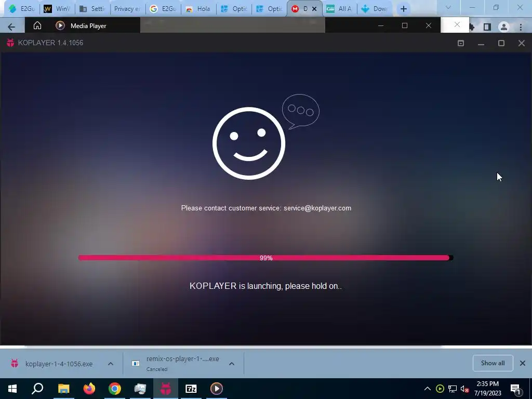
Task: Open File Explorer from taskbar
Action: pos(63,389)
